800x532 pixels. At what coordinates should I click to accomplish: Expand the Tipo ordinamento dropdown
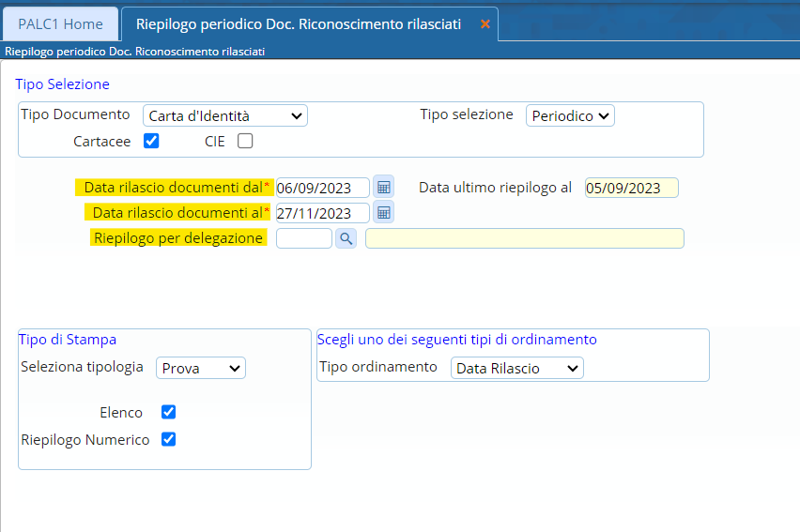[x=516, y=368]
